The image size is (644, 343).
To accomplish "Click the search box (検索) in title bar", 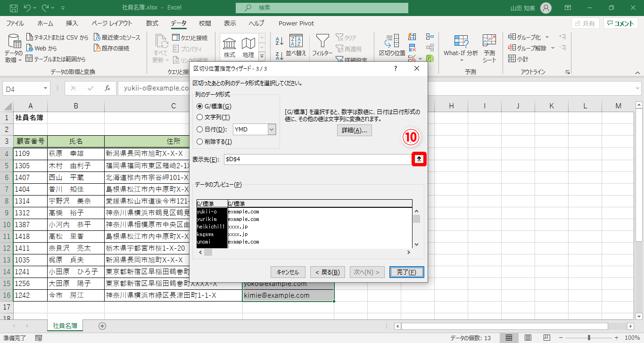I will pos(322,8).
